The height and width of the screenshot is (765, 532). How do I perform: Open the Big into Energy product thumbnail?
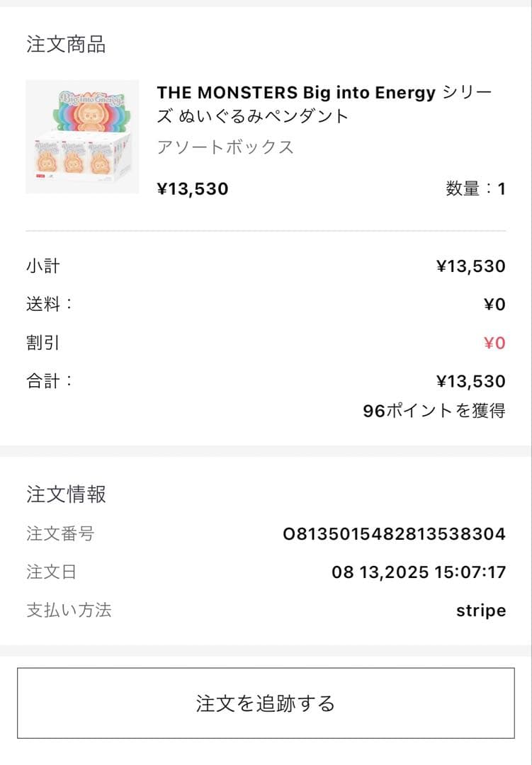pyautogui.click(x=82, y=137)
